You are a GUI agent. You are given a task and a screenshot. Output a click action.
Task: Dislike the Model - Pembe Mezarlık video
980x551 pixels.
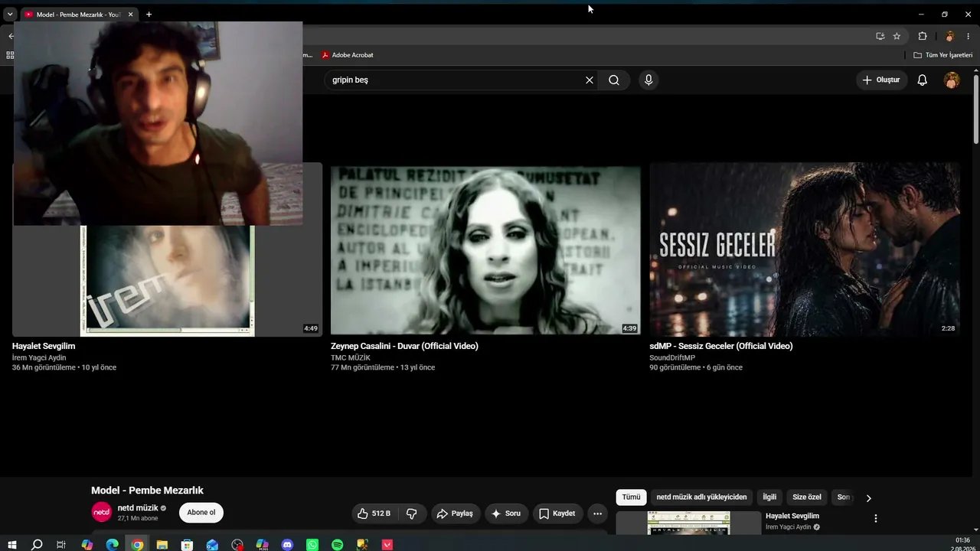point(411,514)
